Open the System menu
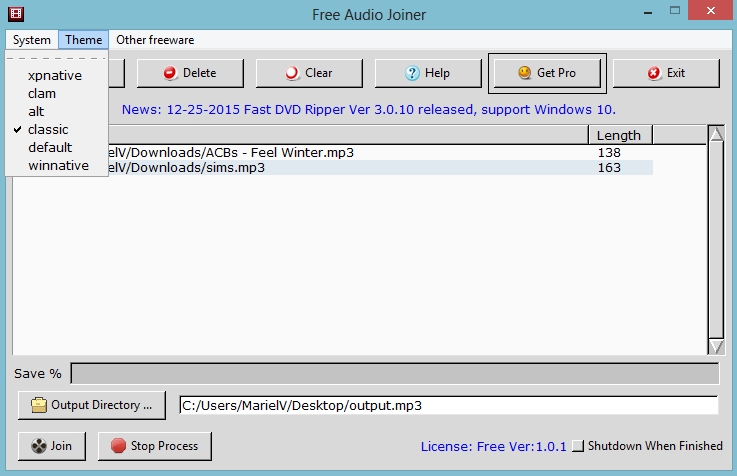The height and width of the screenshot is (476, 737). point(31,40)
